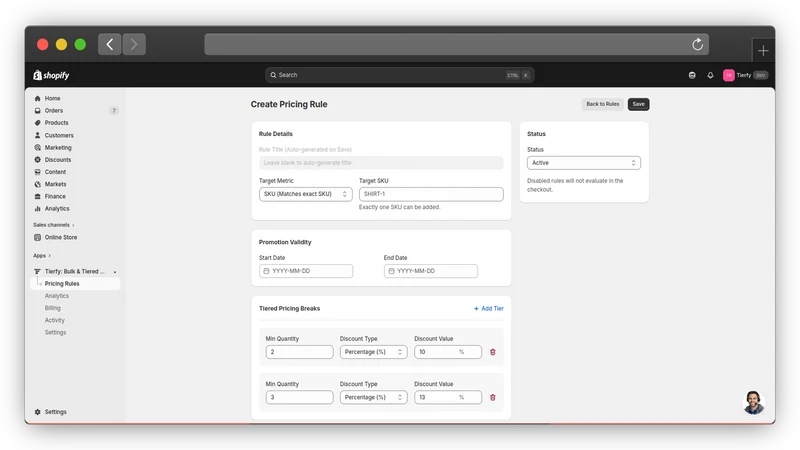Click the Save button
The image size is (800, 450).
pos(638,104)
